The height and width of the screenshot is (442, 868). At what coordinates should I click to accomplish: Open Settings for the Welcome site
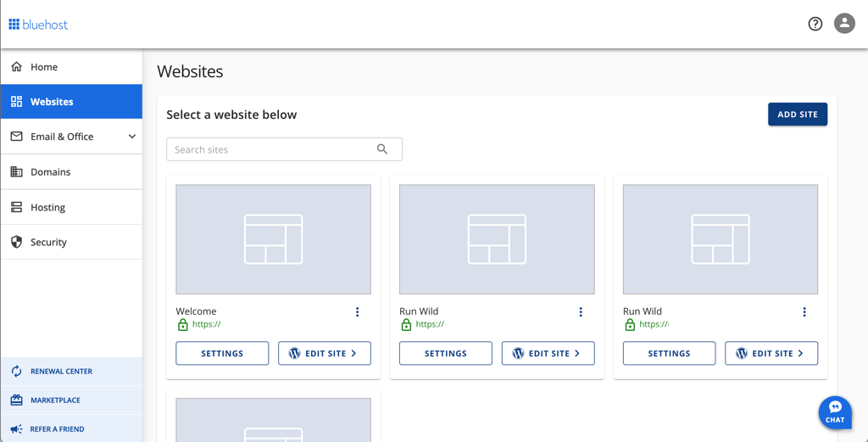point(222,354)
